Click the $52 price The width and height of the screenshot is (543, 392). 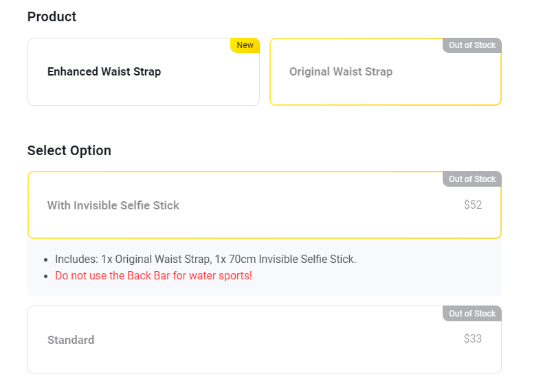click(x=473, y=205)
